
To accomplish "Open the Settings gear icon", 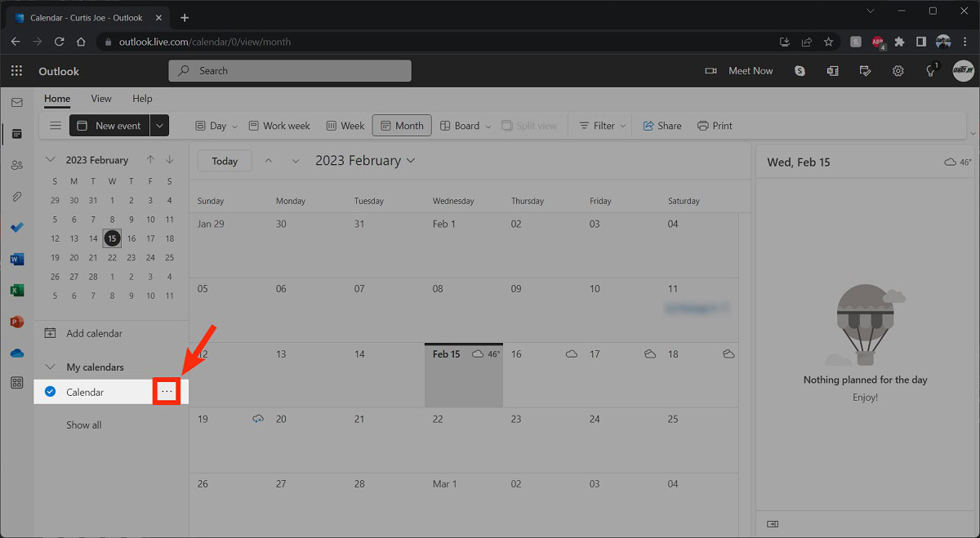I will click(898, 71).
